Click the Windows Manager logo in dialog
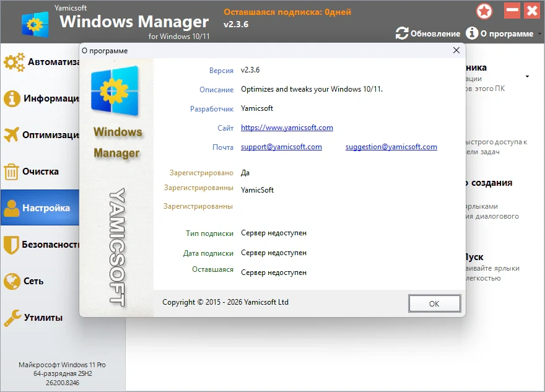Screen dimensions: 545x392 point(115,91)
